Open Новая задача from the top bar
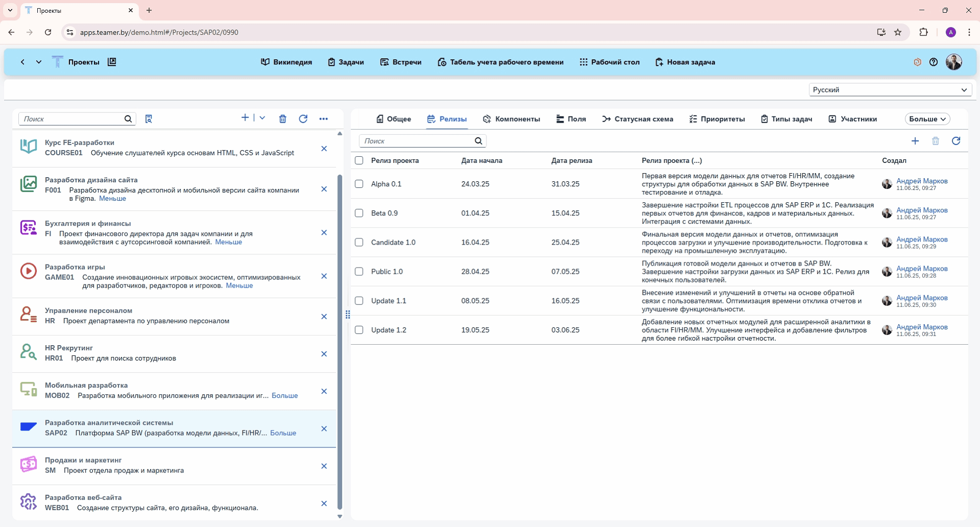The width and height of the screenshot is (980, 527). click(685, 62)
